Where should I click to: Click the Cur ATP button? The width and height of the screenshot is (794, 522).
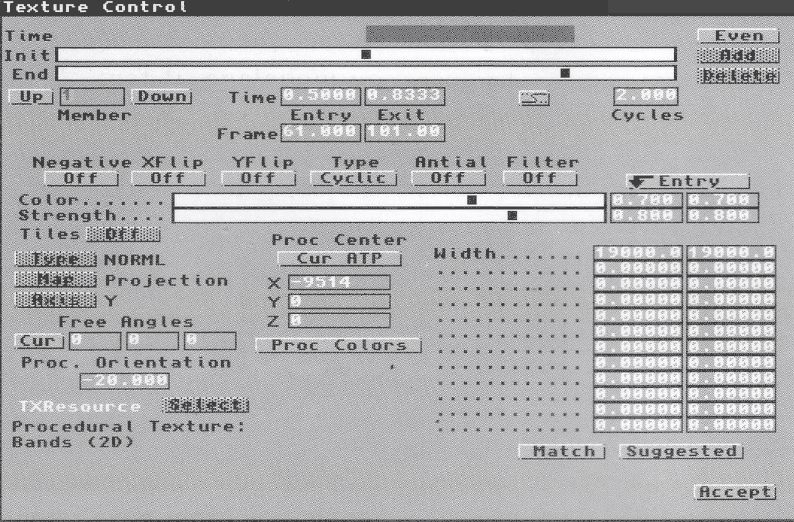[x=339, y=259]
